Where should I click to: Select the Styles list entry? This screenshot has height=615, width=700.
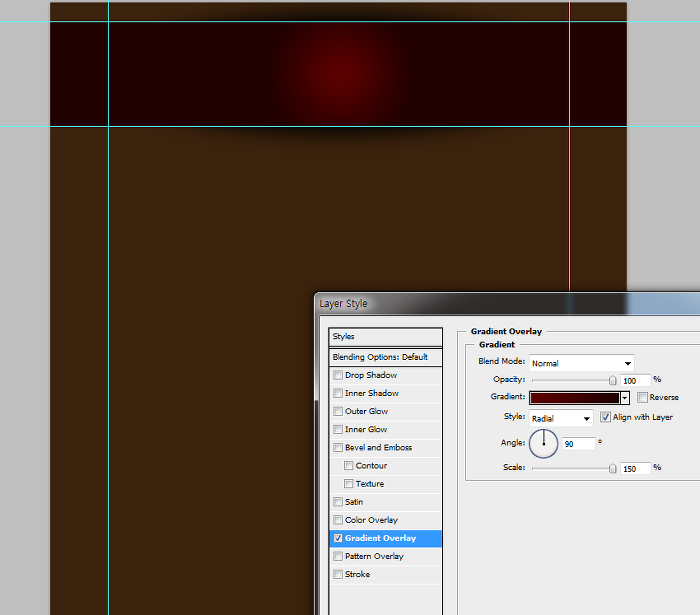386,337
